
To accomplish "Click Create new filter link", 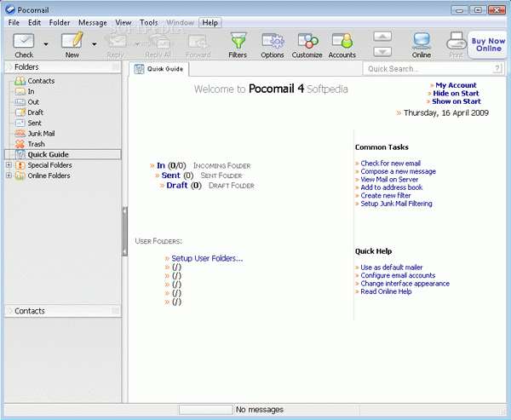I will 386,195.
